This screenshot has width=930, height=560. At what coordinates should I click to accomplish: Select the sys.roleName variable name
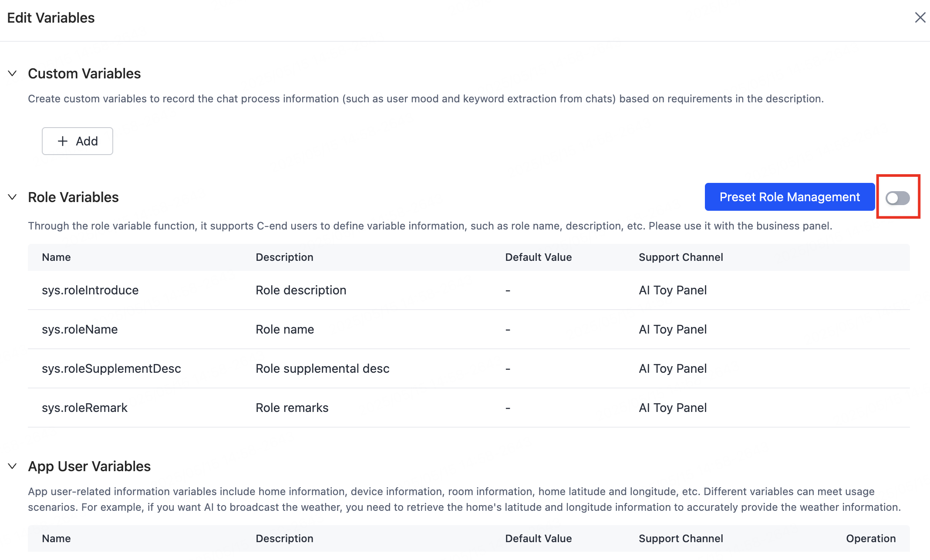[80, 330]
